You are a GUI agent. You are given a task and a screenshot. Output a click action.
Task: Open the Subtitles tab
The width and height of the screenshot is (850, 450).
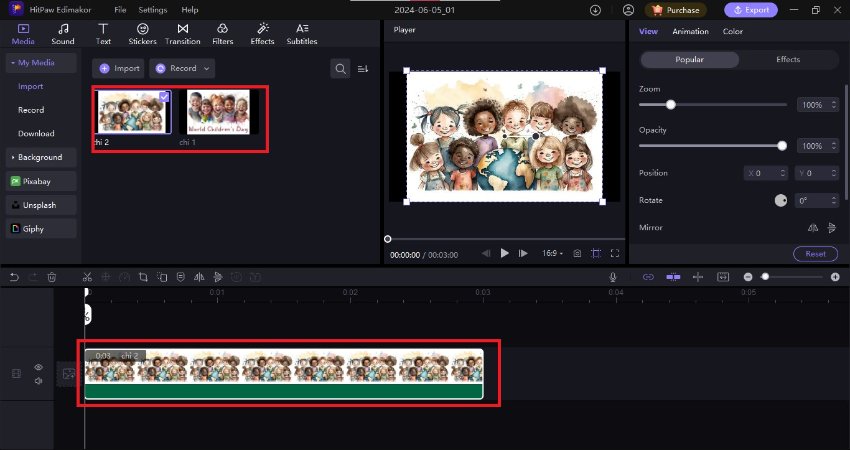coord(302,34)
